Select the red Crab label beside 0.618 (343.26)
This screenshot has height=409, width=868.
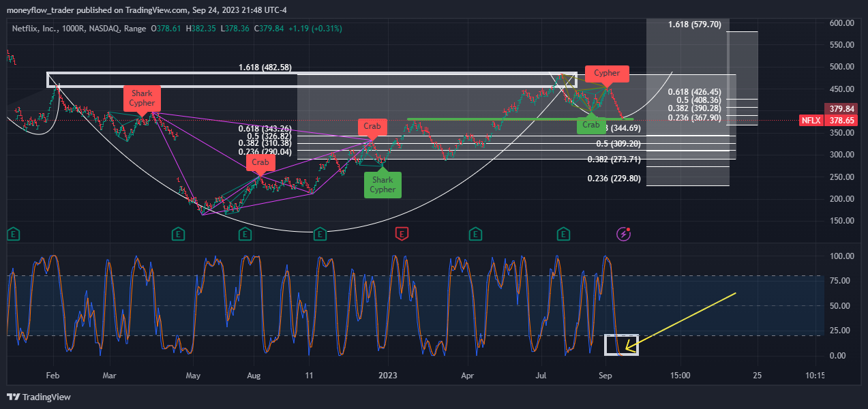point(372,126)
